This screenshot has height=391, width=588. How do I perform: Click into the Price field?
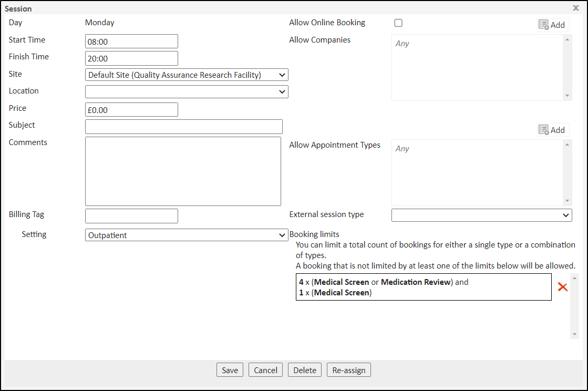131,109
